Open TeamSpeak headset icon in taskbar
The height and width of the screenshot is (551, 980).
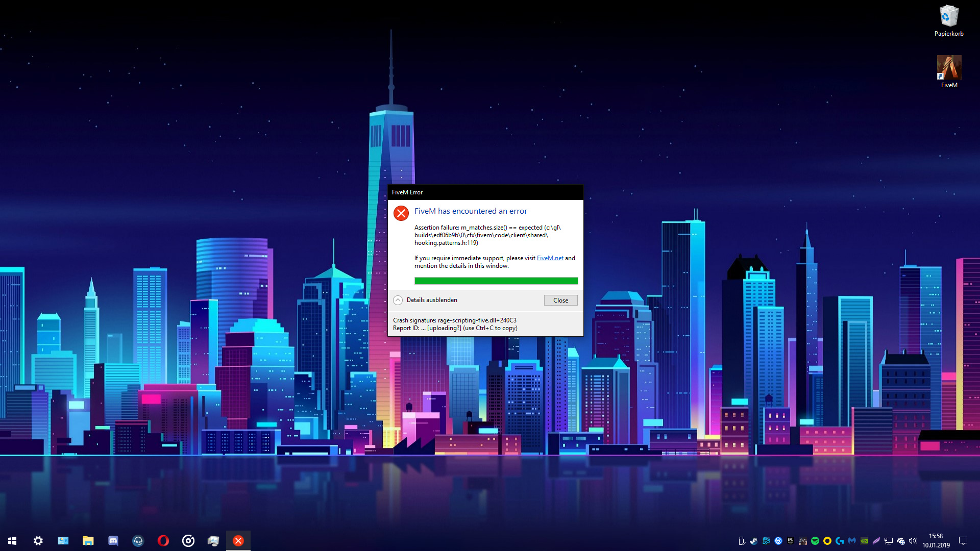point(138,541)
